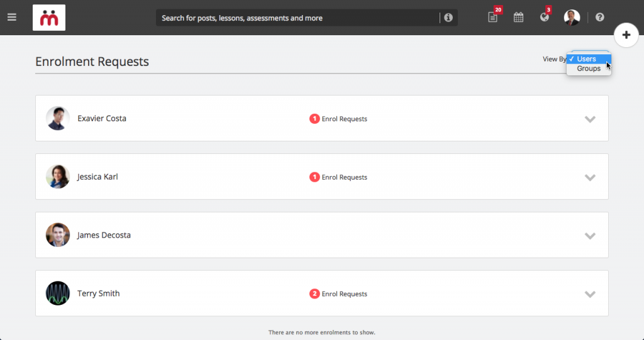Open the help question mark icon
Image resolution: width=644 pixels, height=340 pixels.
[599, 17]
